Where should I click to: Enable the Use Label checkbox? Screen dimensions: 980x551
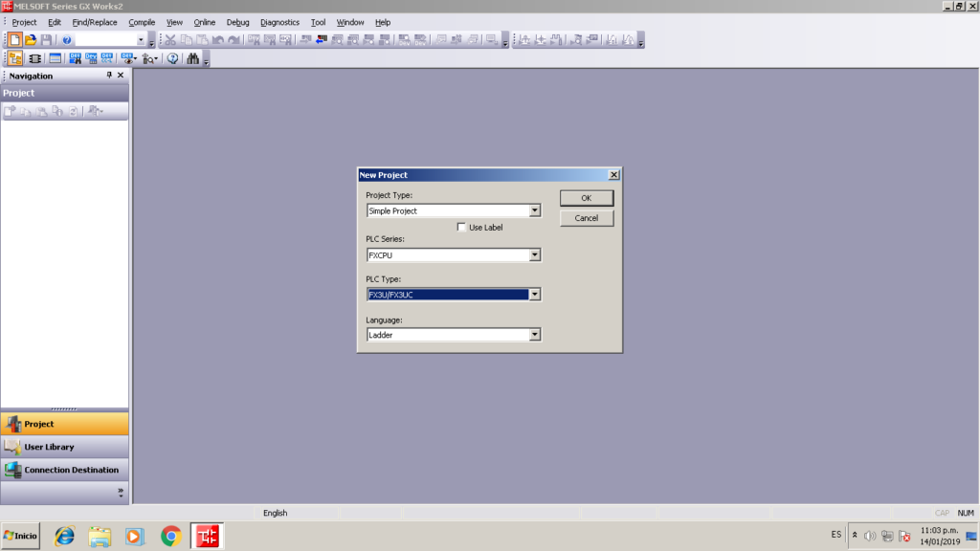(461, 228)
